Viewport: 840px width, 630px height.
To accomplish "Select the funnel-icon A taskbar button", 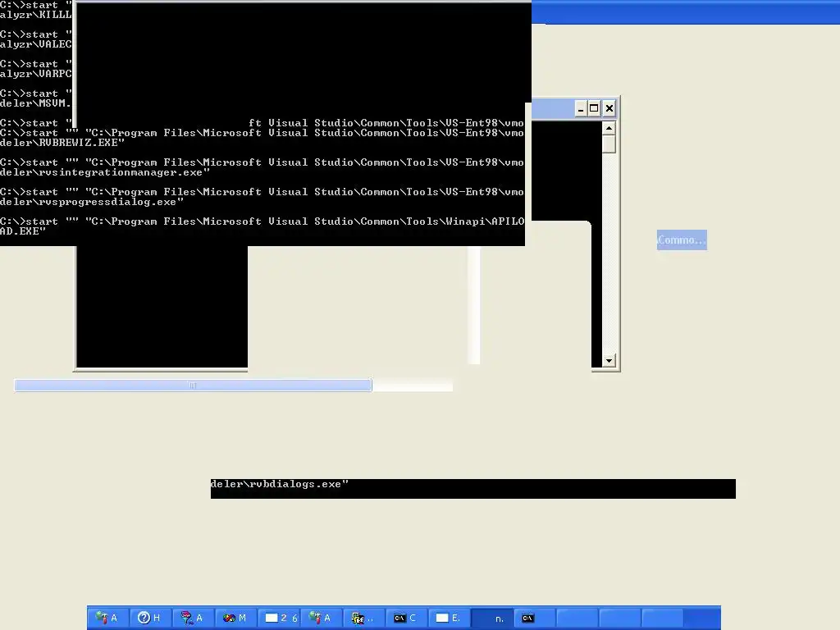I will pyautogui.click(x=193, y=618).
